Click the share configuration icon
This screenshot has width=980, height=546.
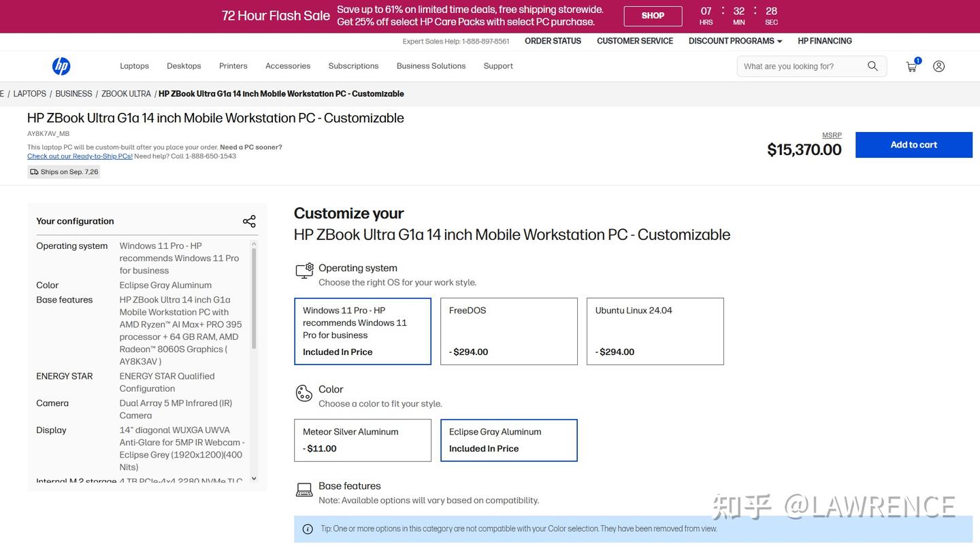tap(249, 221)
